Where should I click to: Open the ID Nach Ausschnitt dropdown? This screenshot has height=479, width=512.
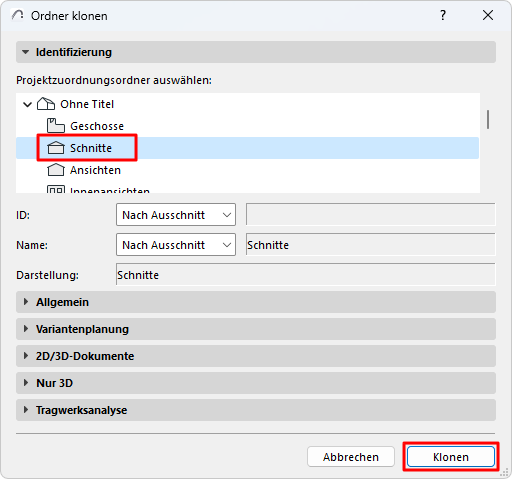click(176, 215)
